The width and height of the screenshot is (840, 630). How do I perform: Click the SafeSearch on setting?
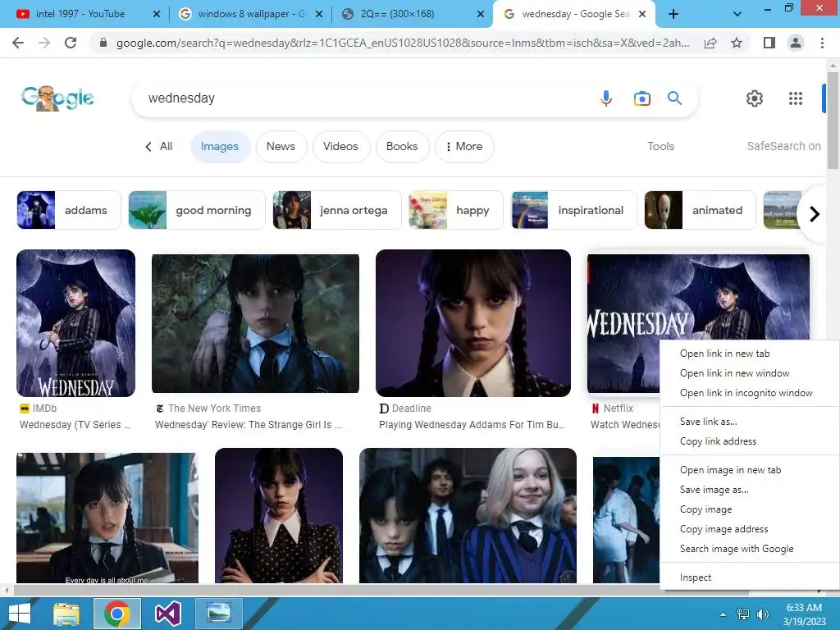pyautogui.click(x=783, y=146)
